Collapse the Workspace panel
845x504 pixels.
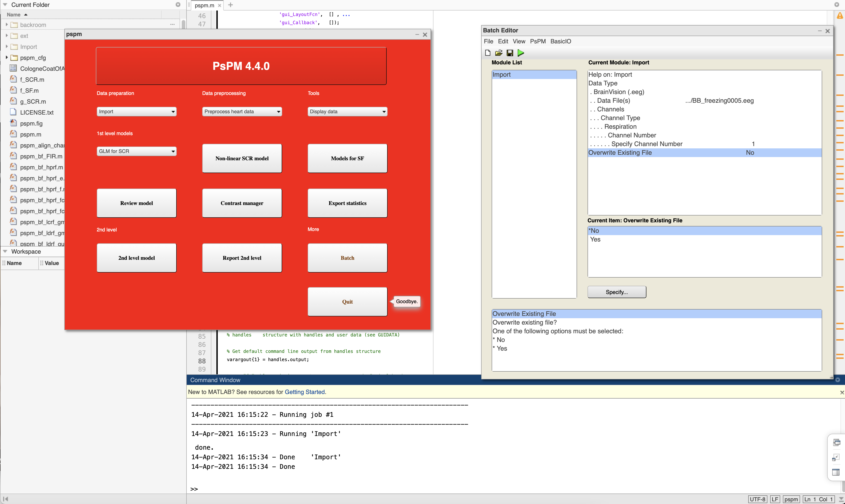(x=5, y=251)
